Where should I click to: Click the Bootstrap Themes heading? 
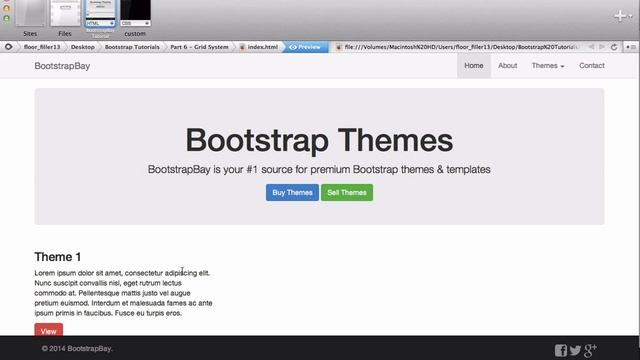click(319, 140)
